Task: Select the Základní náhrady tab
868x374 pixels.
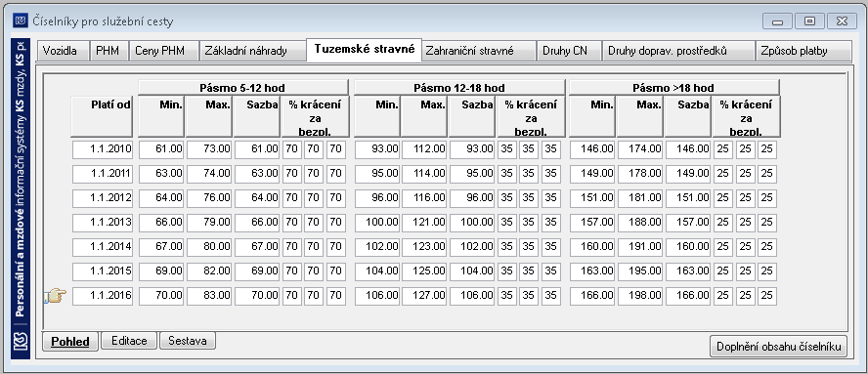Action: coord(252,51)
